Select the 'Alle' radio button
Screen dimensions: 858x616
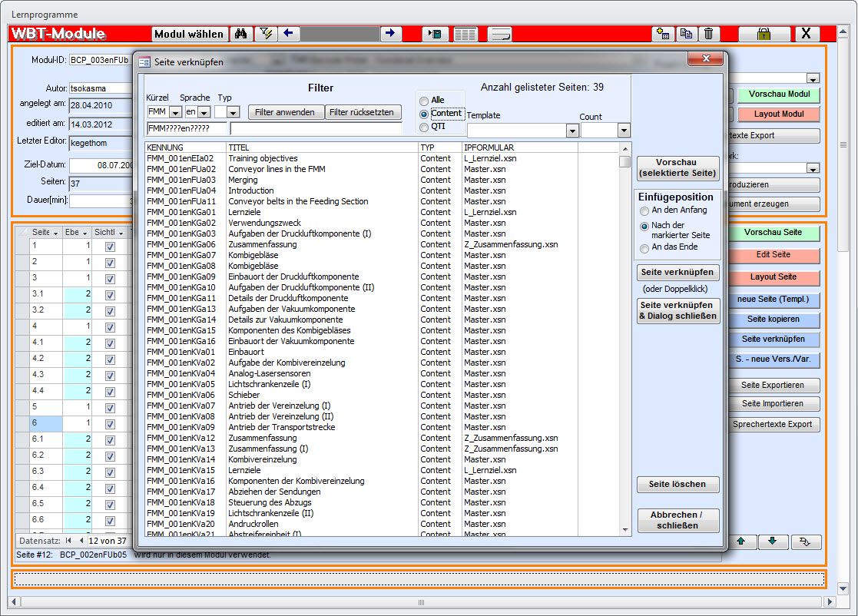click(x=424, y=101)
